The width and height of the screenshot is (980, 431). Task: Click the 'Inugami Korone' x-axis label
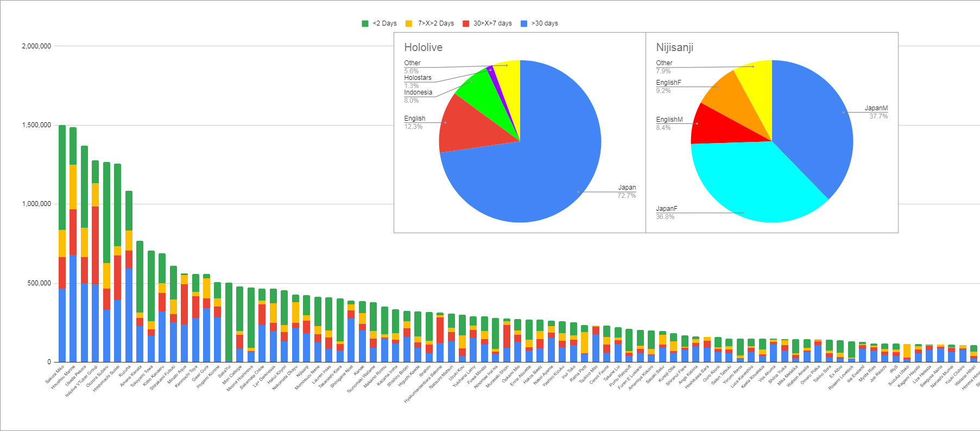[208, 376]
